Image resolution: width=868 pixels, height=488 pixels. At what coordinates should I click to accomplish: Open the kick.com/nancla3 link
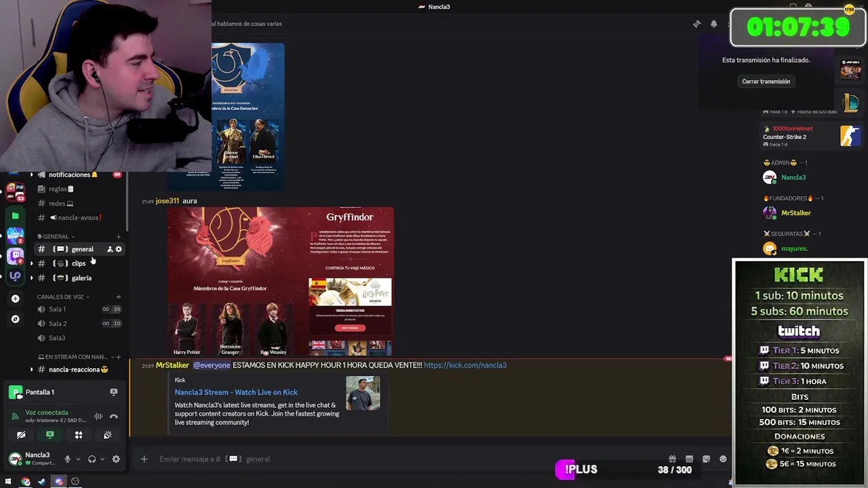click(x=465, y=365)
